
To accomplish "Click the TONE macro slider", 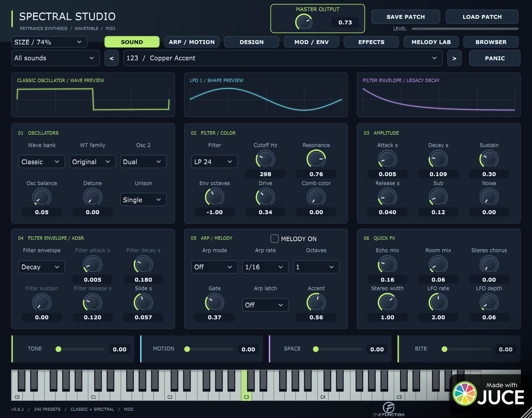I will click(81, 349).
